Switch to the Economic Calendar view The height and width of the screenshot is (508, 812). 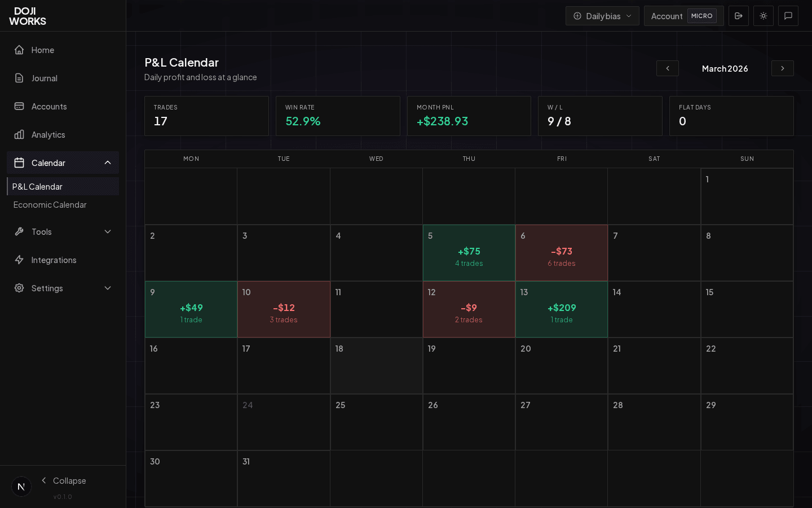[x=50, y=205]
